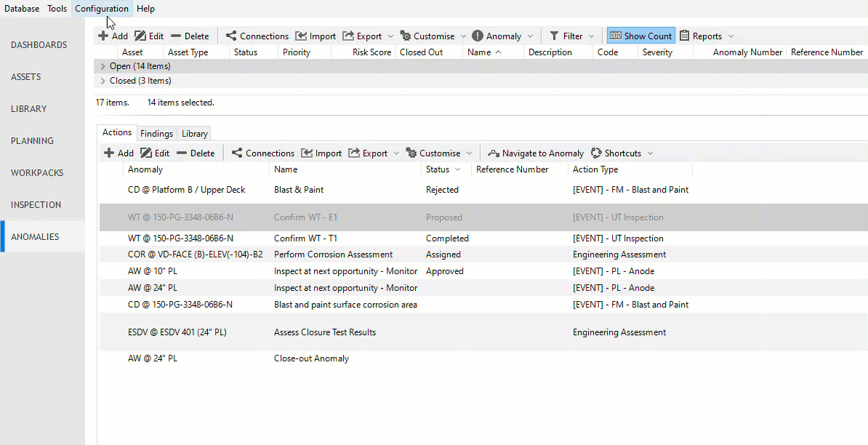This screenshot has height=445, width=868.
Task: Click the Export icon in the Actions toolbar
Action: pos(354,153)
